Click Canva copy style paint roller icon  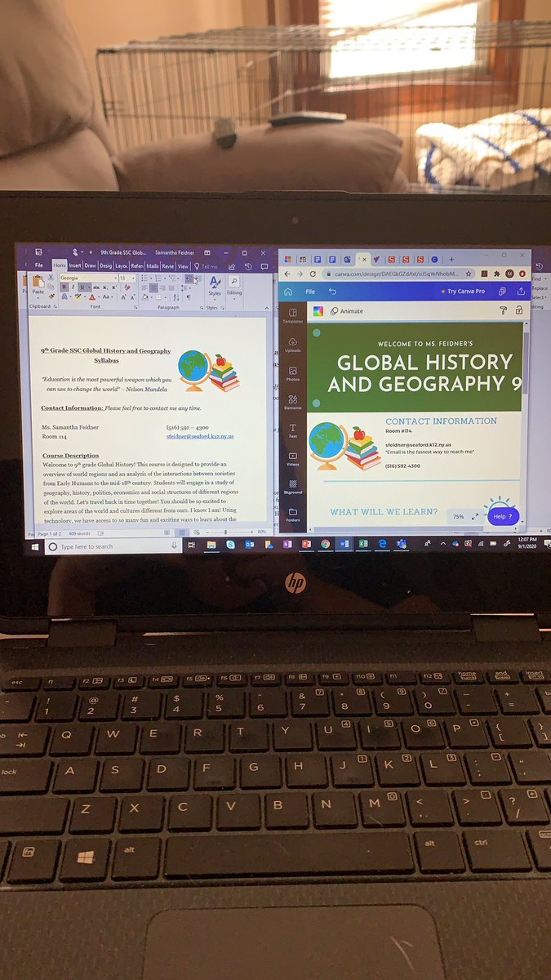[504, 311]
